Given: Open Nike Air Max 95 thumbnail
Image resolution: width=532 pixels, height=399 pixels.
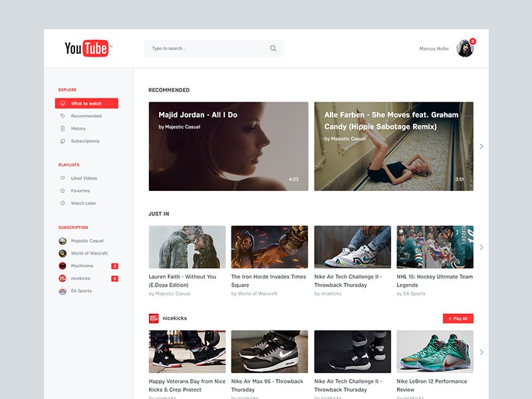Looking at the screenshot, I should coord(270,352).
